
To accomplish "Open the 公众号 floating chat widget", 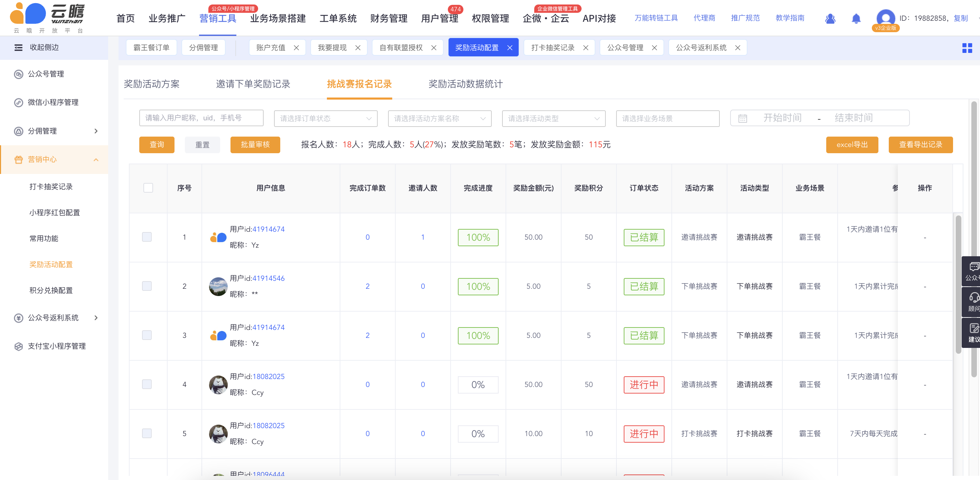I will tap(971, 272).
